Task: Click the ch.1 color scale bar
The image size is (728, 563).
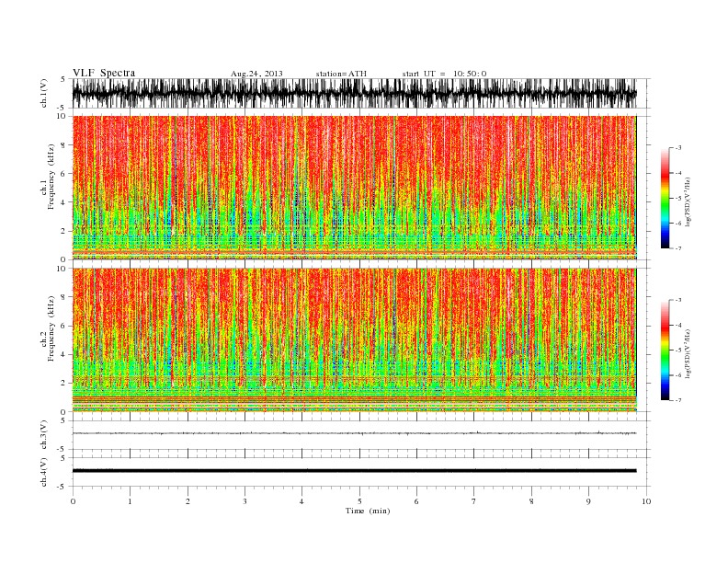Action: pos(665,198)
